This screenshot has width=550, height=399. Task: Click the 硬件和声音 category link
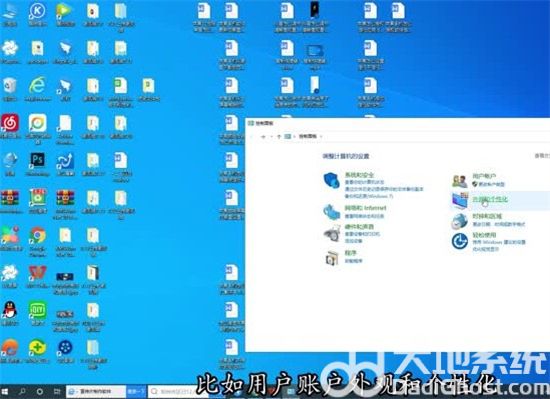pyautogui.click(x=359, y=226)
